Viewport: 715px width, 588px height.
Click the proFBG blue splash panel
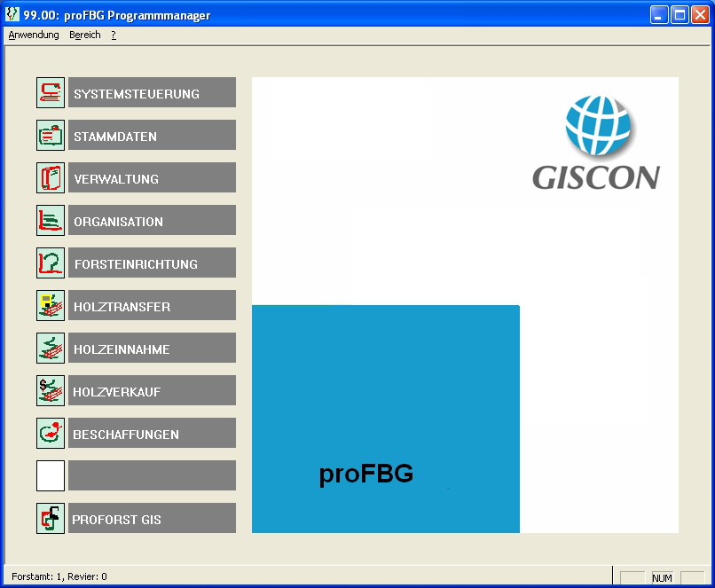pyautogui.click(x=385, y=419)
